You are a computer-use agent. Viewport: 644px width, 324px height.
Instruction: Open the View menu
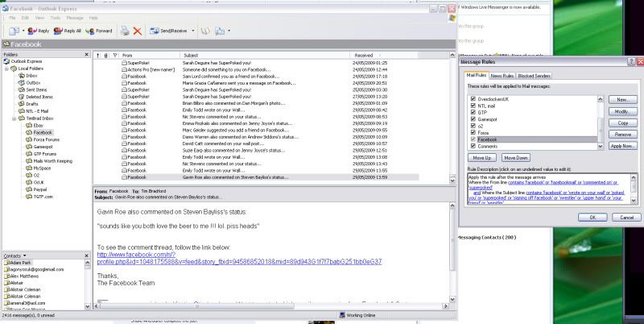coord(39,18)
